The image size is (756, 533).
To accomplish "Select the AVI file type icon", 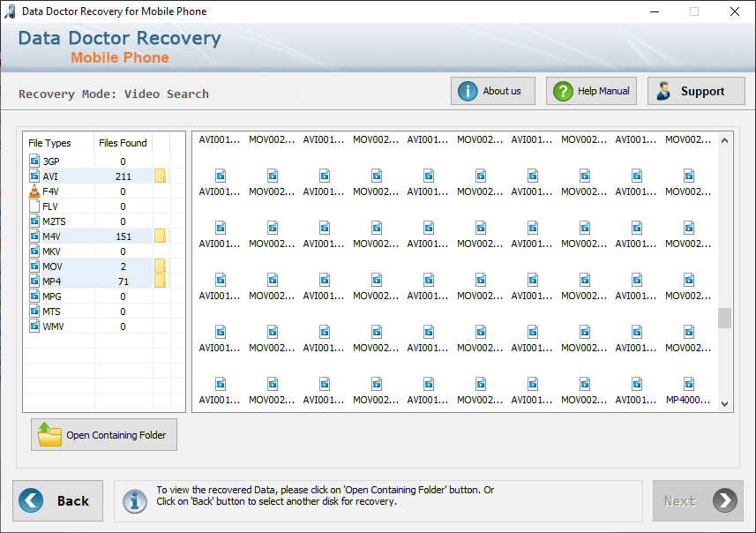I will (34, 176).
